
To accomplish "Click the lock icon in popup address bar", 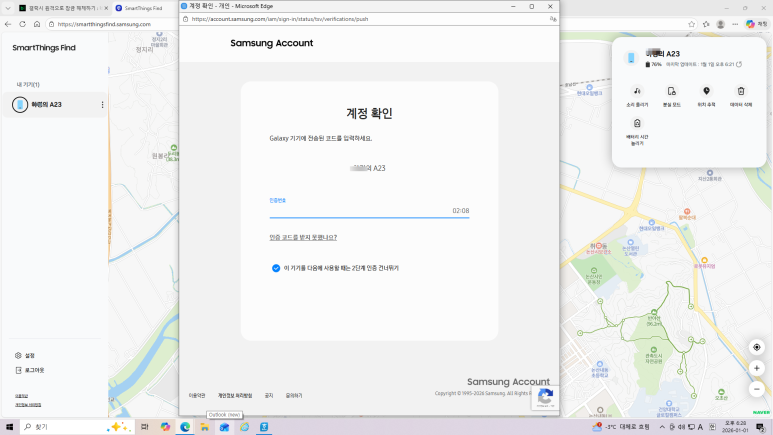I will click(185, 19).
